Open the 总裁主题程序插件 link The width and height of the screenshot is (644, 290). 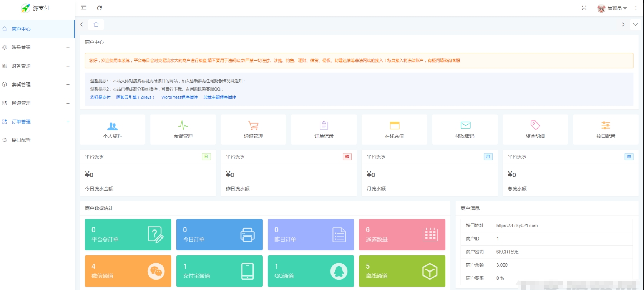(x=220, y=97)
